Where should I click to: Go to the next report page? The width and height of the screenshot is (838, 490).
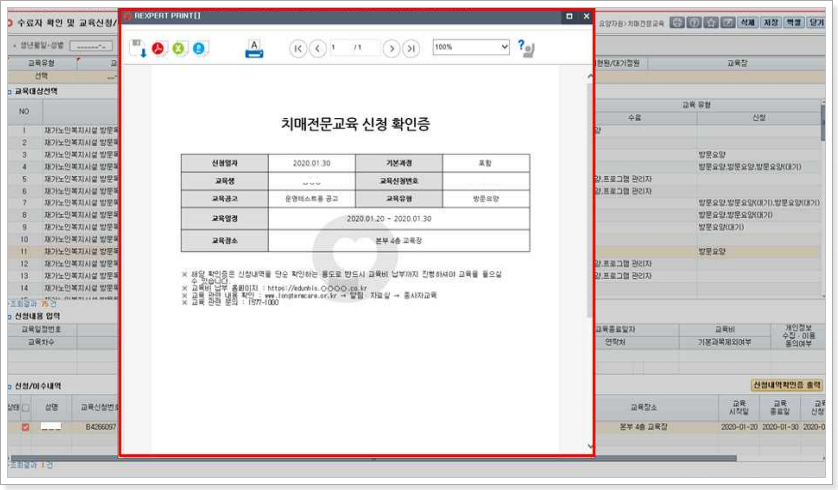point(391,49)
